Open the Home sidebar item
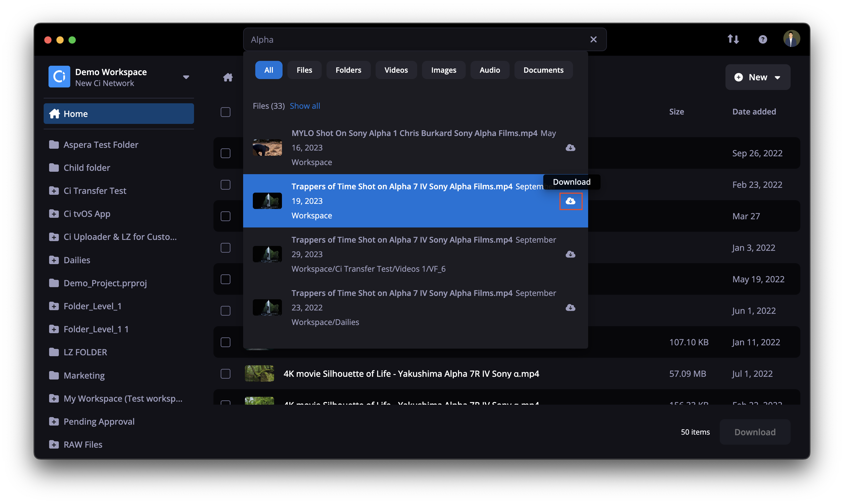The image size is (844, 504). click(119, 114)
